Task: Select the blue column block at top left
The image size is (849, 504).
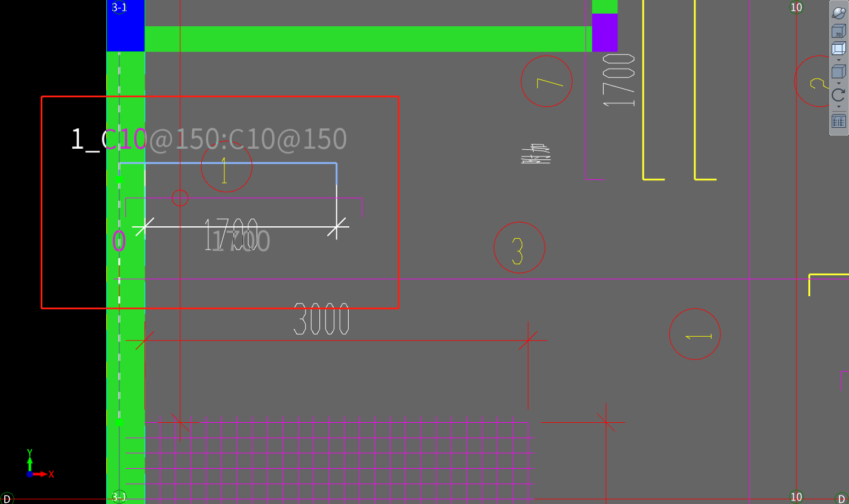Action: pyautogui.click(x=125, y=26)
